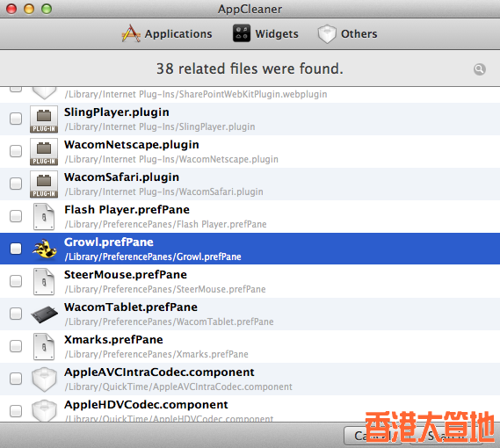Click the Xmarks prefPane file icon

coord(44,347)
